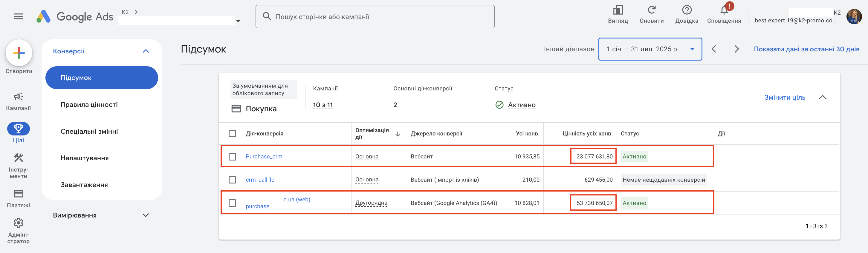Focus the campaign search field

pyautogui.click(x=375, y=16)
